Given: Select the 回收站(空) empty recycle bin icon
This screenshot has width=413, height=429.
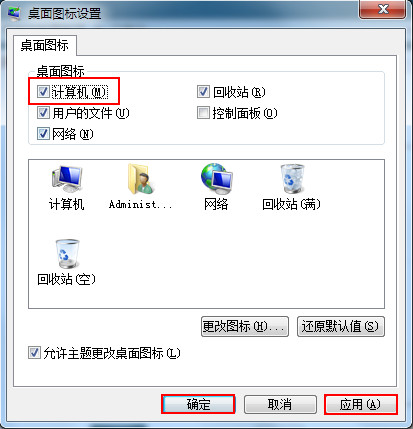Looking at the screenshot, I should click(x=67, y=254).
